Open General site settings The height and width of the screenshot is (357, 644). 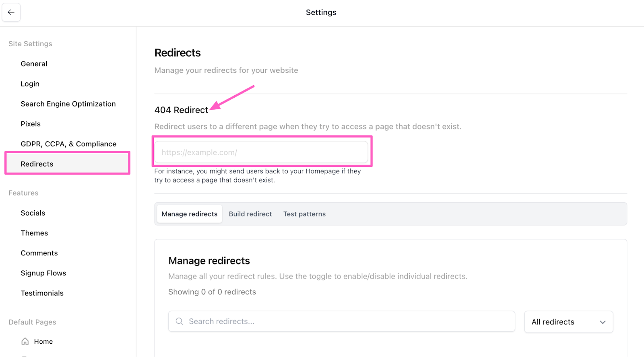pos(34,64)
